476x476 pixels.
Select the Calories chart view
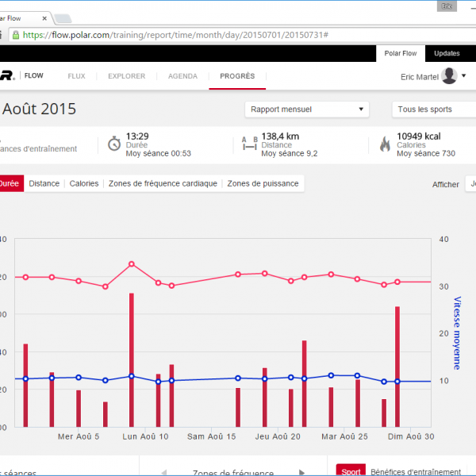[84, 183]
